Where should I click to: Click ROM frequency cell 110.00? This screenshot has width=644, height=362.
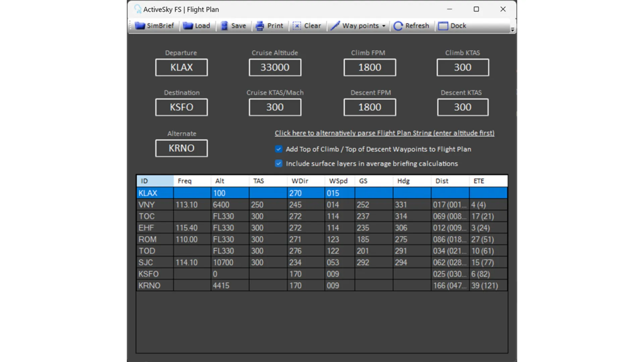tap(192, 239)
